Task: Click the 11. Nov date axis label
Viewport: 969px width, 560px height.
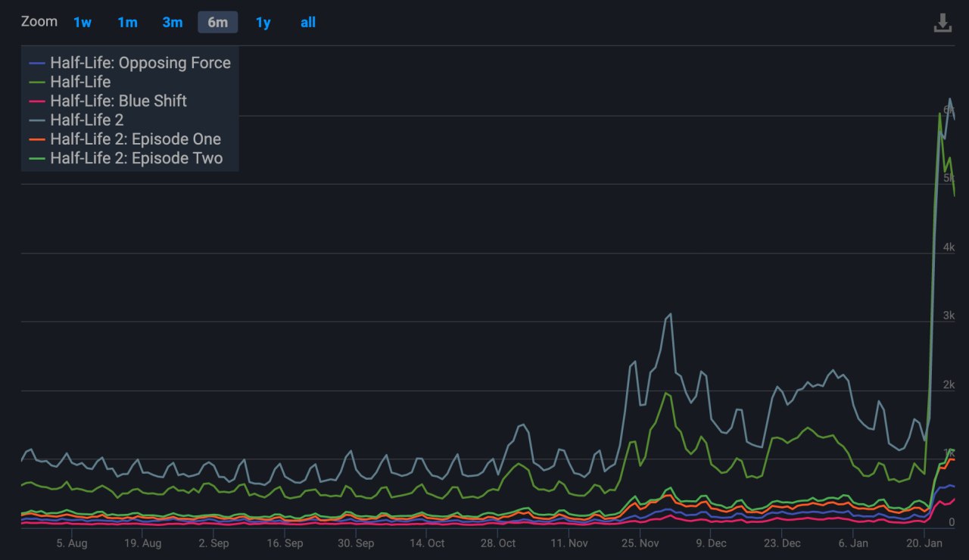Action: [569, 543]
